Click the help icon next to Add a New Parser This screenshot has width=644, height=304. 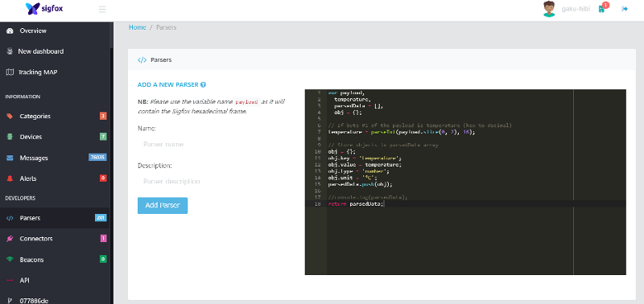tap(203, 85)
